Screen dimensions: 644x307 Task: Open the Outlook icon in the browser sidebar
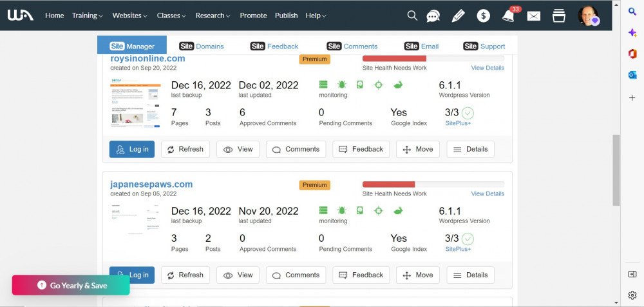(x=632, y=75)
